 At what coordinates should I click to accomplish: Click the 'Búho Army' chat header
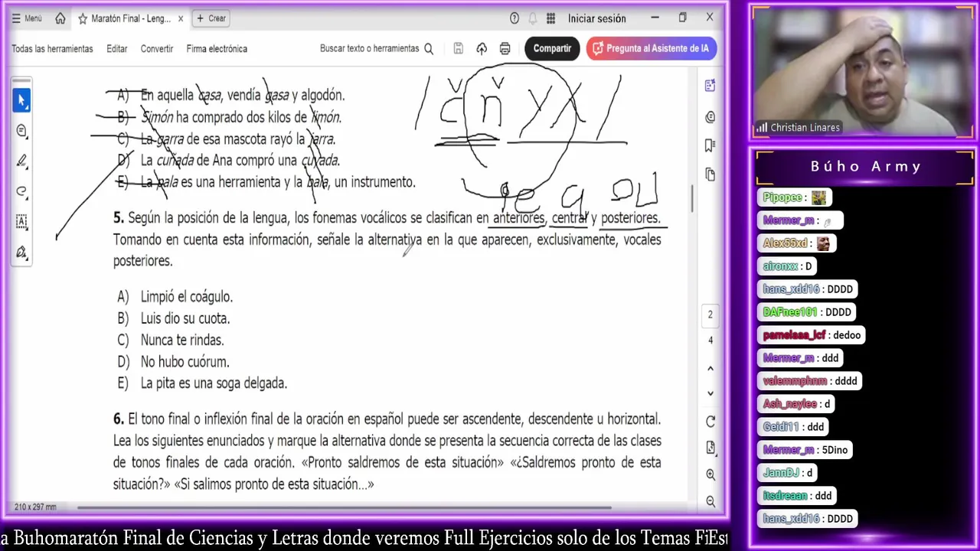tap(865, 166)
